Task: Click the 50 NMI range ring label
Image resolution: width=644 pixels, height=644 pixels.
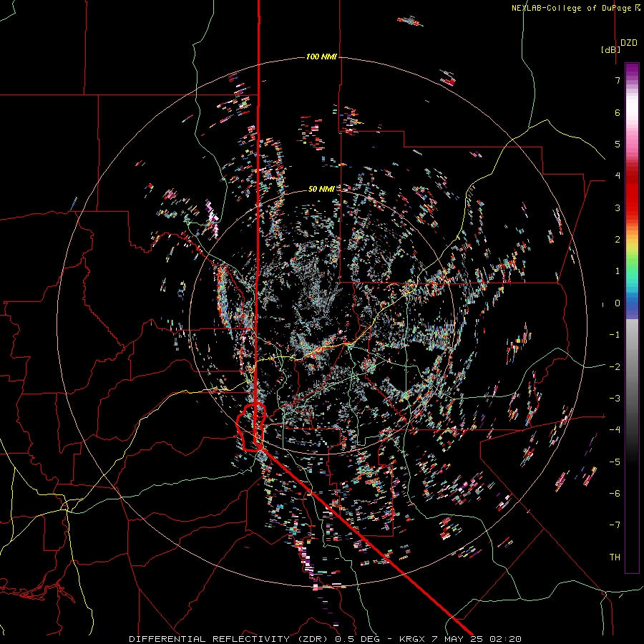Action: (321, 189)
